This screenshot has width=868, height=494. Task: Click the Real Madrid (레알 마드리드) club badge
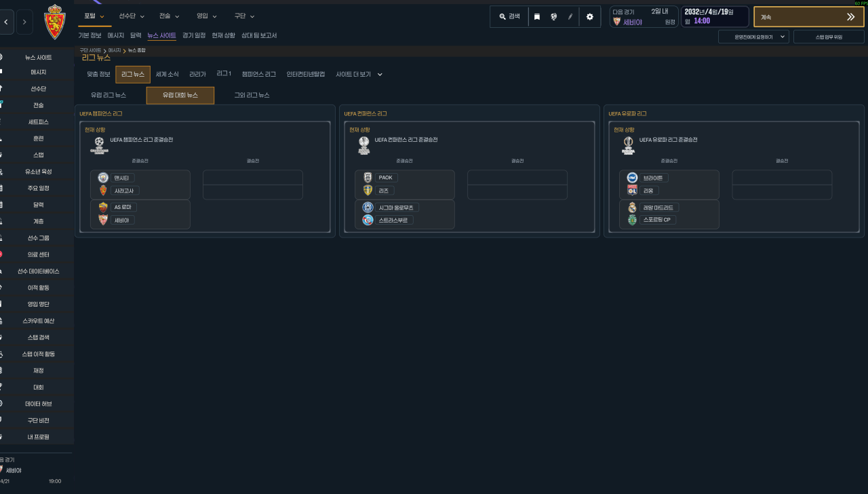click(632, 207)
